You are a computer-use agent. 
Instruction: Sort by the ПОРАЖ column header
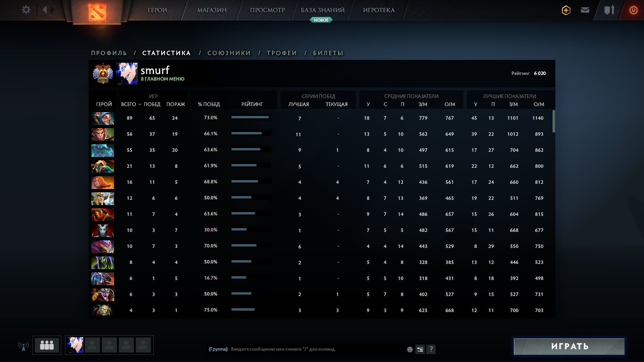pyautogui.click(x=176, y=104)
